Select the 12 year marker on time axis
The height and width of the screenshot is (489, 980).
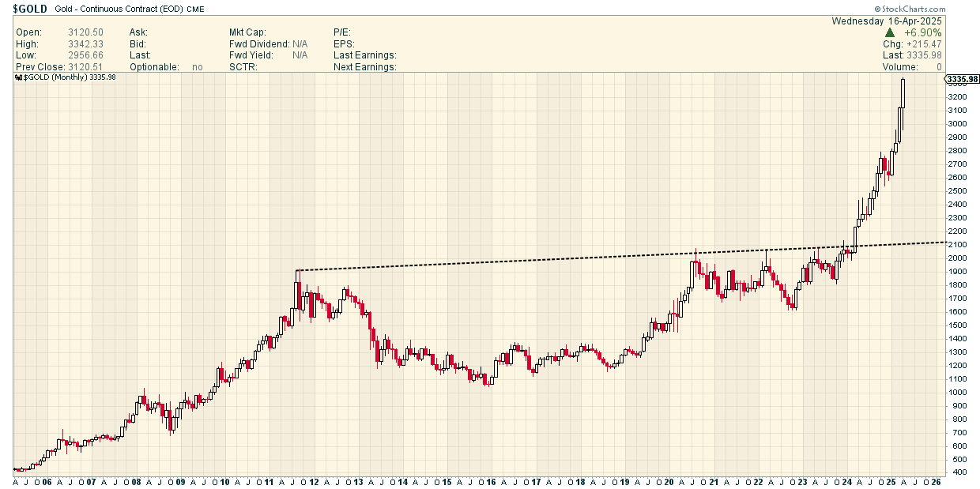click(x=315, y=481)
